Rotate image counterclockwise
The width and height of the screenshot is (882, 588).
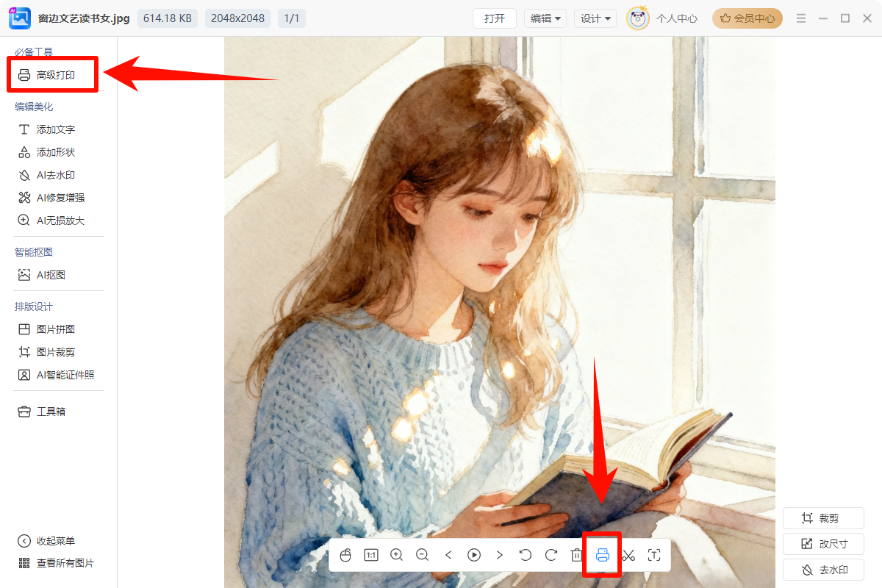[526, 555]
